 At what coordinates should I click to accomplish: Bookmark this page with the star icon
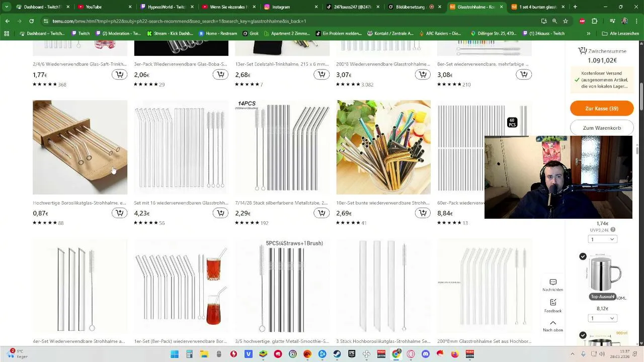pyautogui.click(x=566, y=21)
